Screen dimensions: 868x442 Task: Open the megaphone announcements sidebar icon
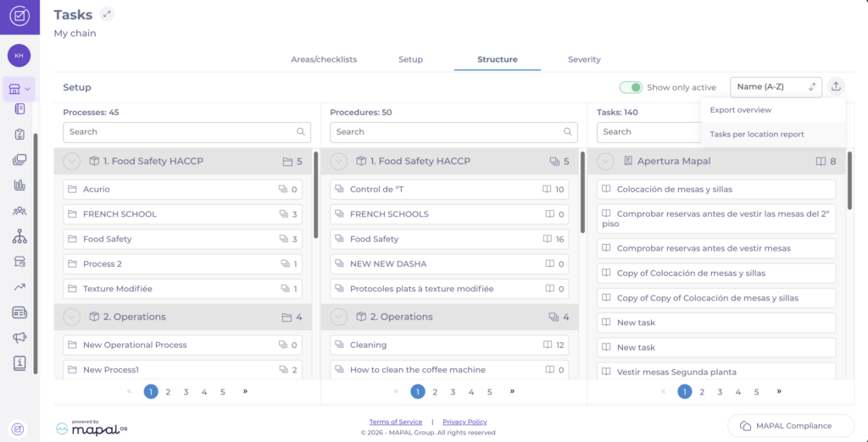click(19, 338)
